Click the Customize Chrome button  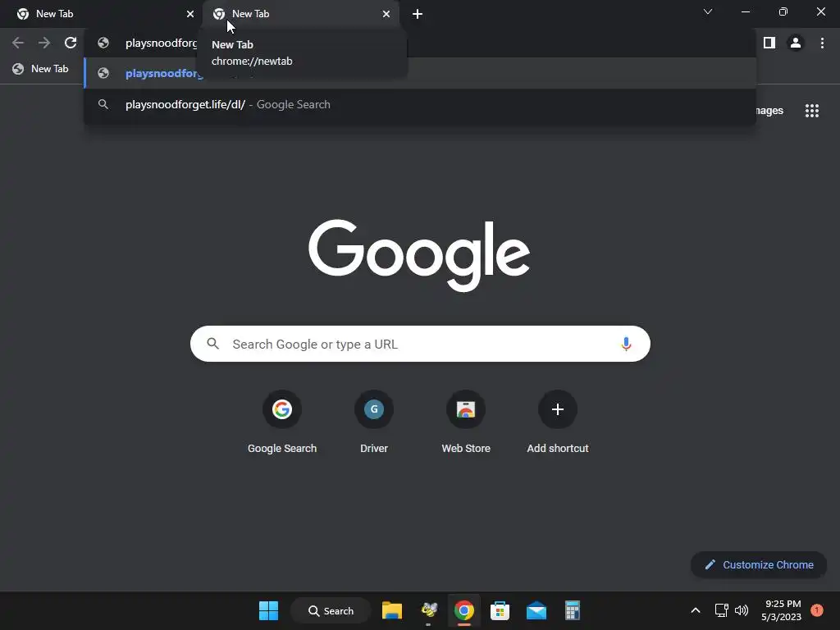pyautogui.click(x=759, y=564)
